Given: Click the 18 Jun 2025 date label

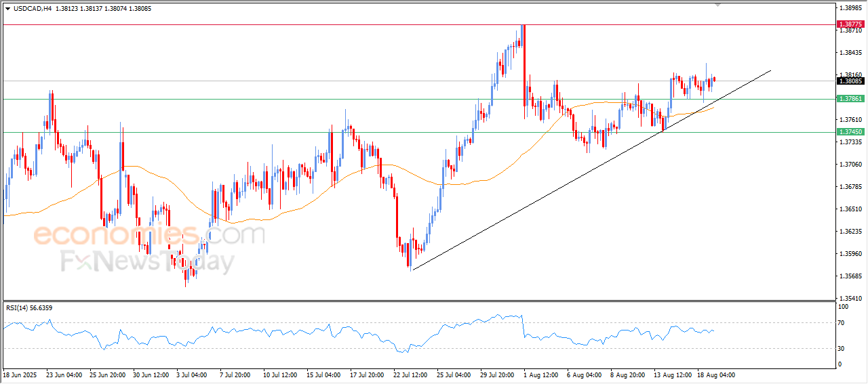Looking at the screenshot, I should (19, 375).
